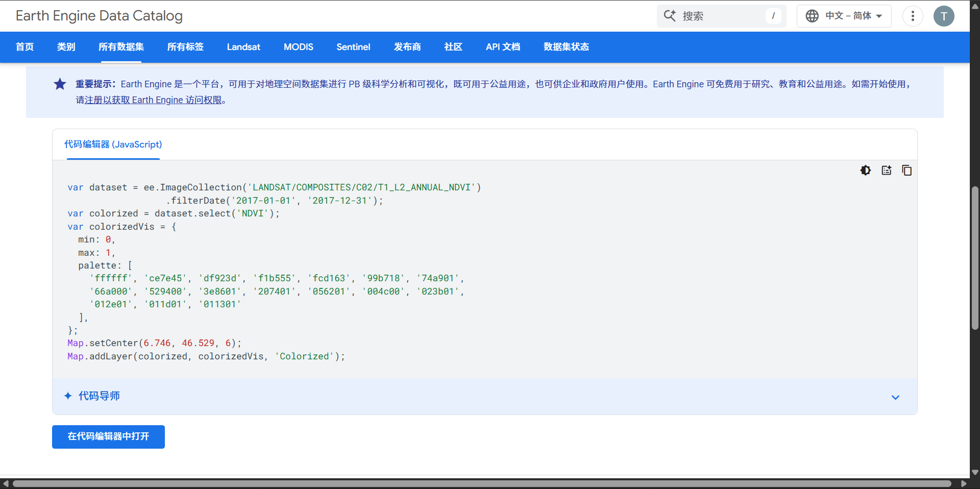
Task: Click palette value 'df923d'
Action: (x=220, y=278)
